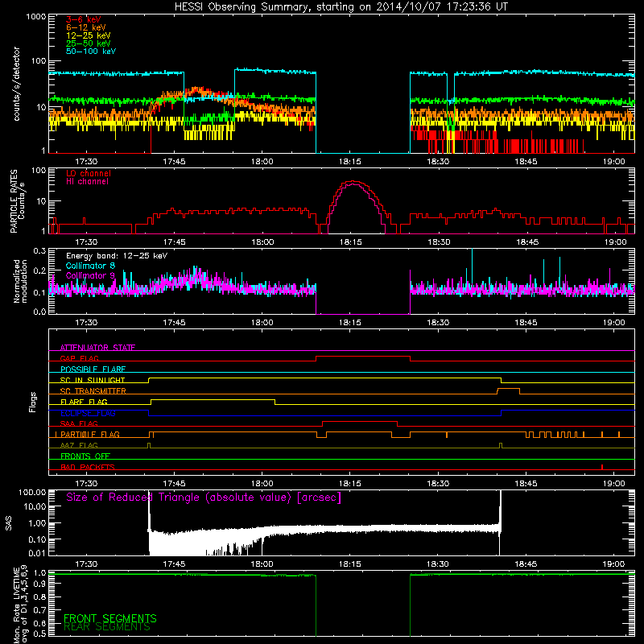
Task: Click the raised SAA FLAG segment
Action: [360, 422]
